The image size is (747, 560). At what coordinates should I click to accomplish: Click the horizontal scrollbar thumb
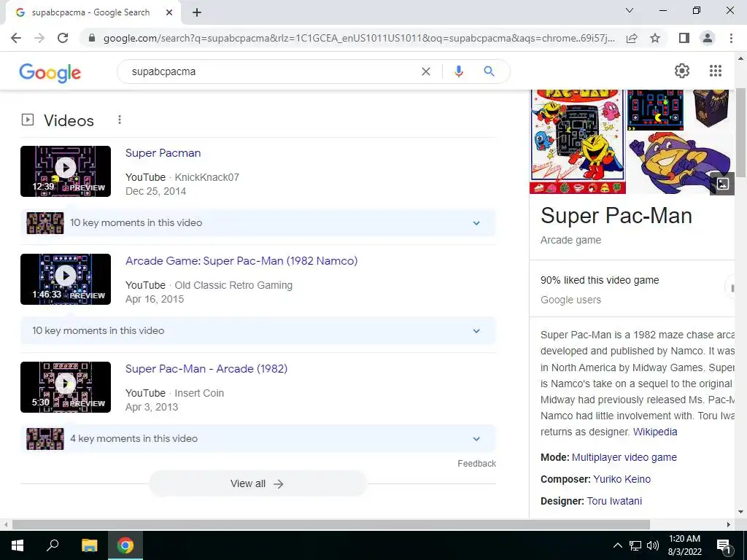[331, 524]
